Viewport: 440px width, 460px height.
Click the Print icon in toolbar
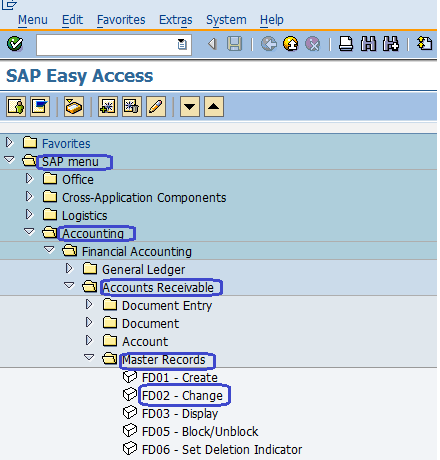pos(346,44)
